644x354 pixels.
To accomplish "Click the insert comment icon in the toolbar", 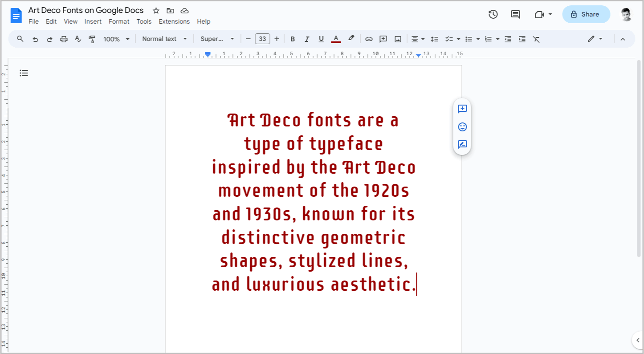I will click(x=383, y=39).
